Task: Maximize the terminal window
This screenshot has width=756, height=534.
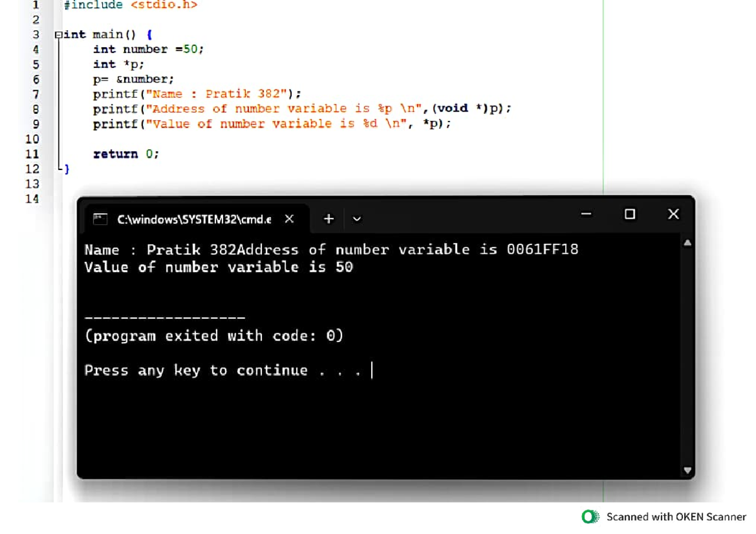Action: point(629,215)
